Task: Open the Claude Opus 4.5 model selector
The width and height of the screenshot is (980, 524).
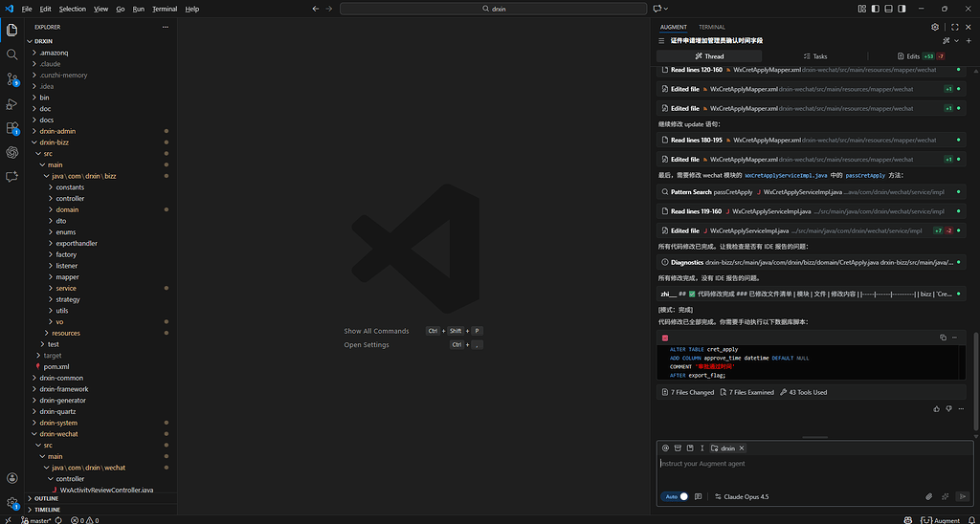Action: 742,496
